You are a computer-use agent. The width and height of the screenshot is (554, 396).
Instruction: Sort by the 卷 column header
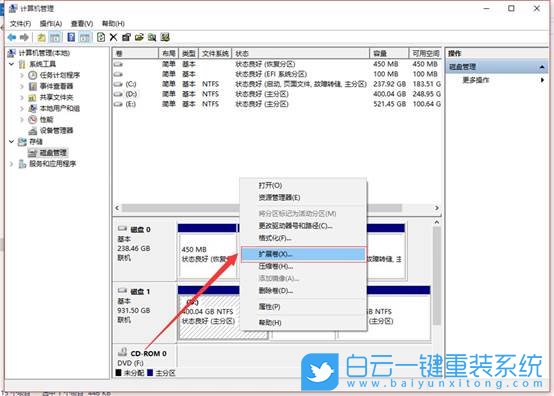[x=136, y=53]
